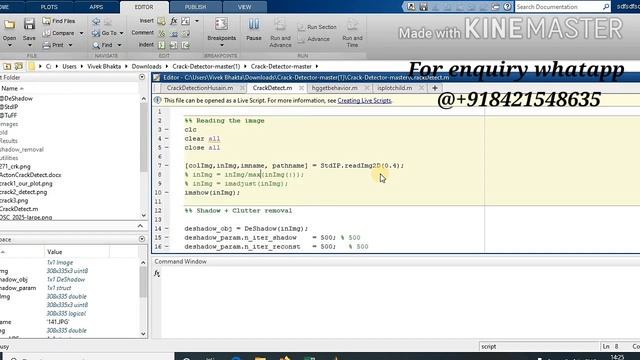Viewport: 640px width, 360px height.
Task: Click the Increase indent icon
Action: click(x=173, y=45)
